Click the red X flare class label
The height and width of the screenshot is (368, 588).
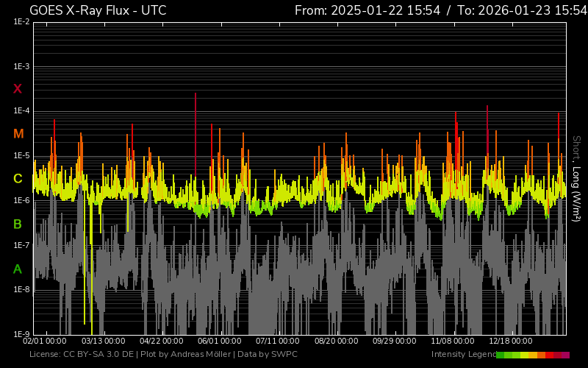tap(18, 89)
